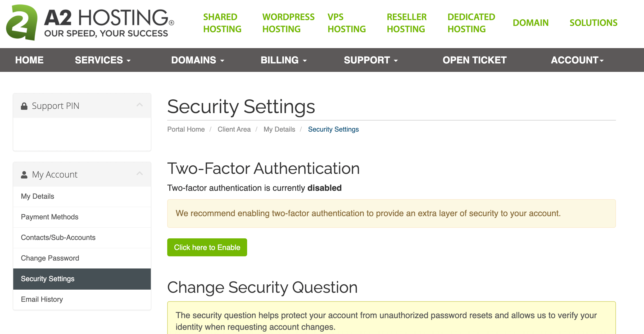Open Portal Home breadcrumb link

[x=186, y=129]
